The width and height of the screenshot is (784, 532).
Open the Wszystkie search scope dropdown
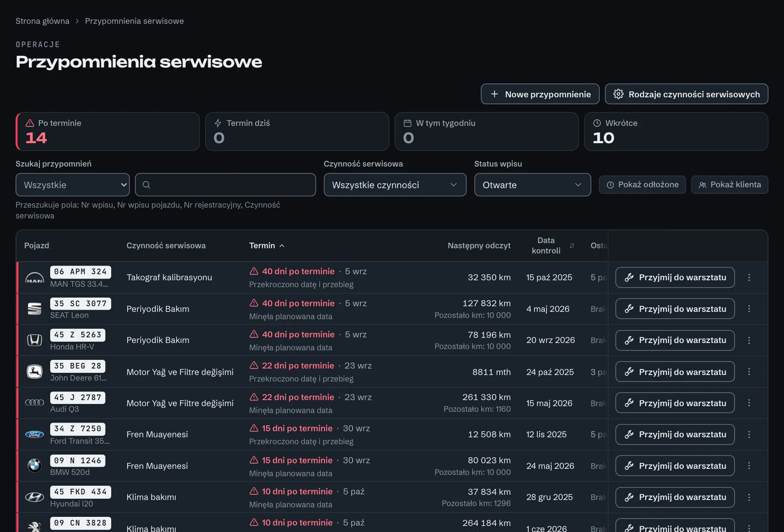[x=73, y=185]
